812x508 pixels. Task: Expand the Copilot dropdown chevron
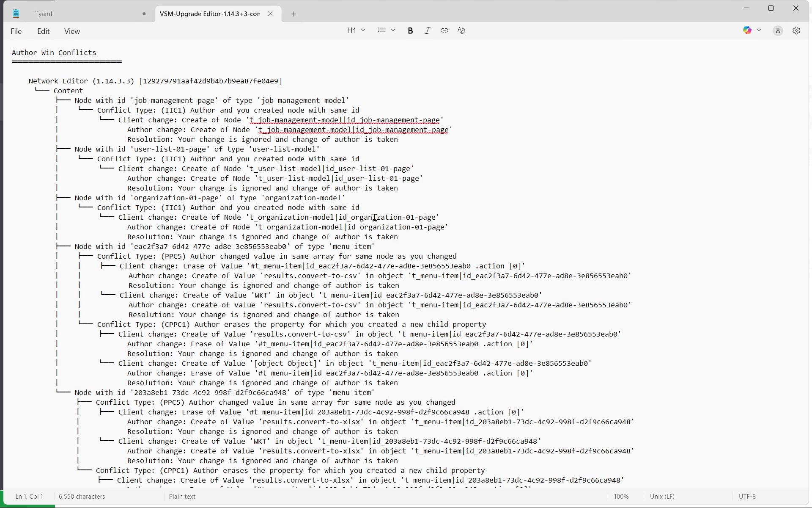(759, 30)
